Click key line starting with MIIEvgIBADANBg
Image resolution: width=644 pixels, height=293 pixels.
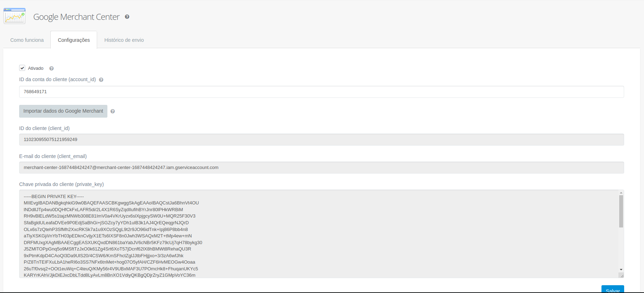pos(111,203)
